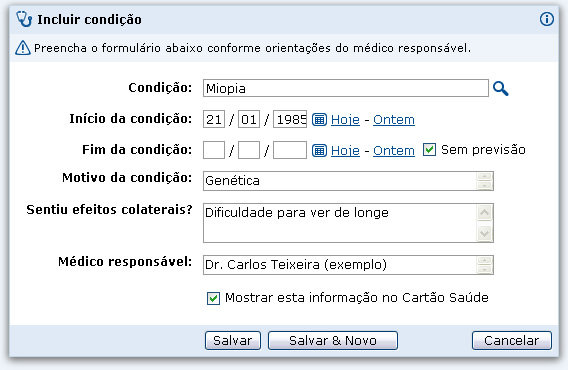Click into the Condição text field
This screenshot has height=370, width=568.
[x=346, y=88]
